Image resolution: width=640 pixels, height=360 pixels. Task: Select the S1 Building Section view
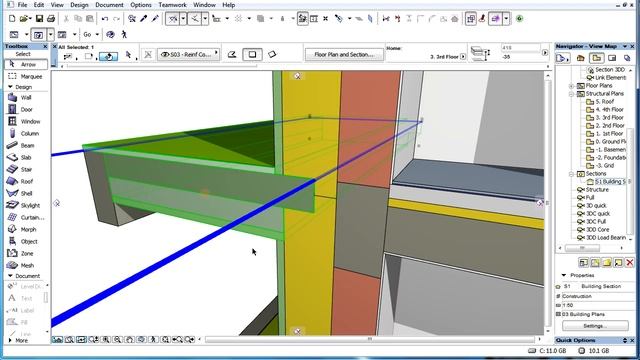(606, 182)
